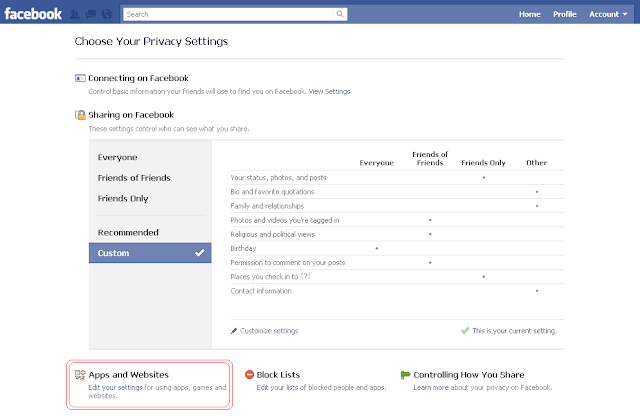
Task: Click the Apps and Websites icon
Action: pyautogui.click(x=80, y=375)
